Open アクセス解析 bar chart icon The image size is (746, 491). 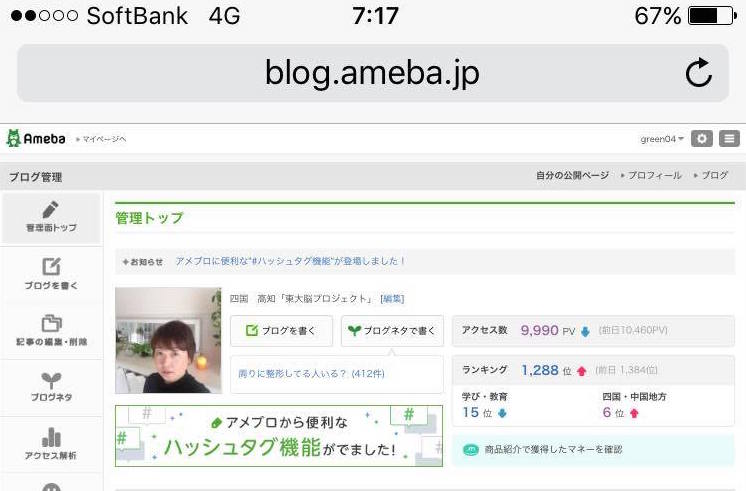tap(51, 443)
